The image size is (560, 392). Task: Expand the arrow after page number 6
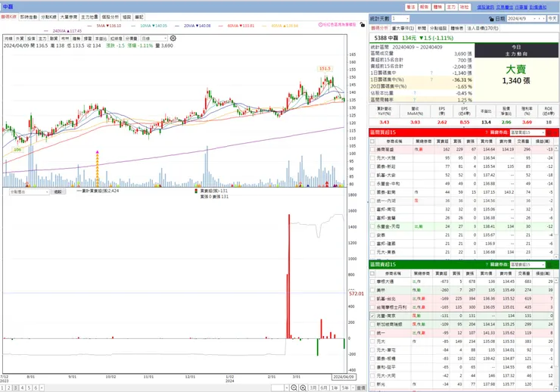coord(42,387)
